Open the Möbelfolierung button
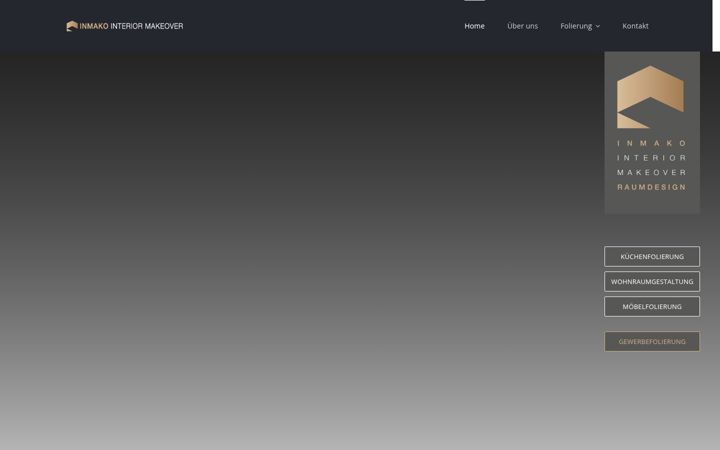Viewport: 720px width, 450px height. [x=652, y=307]
